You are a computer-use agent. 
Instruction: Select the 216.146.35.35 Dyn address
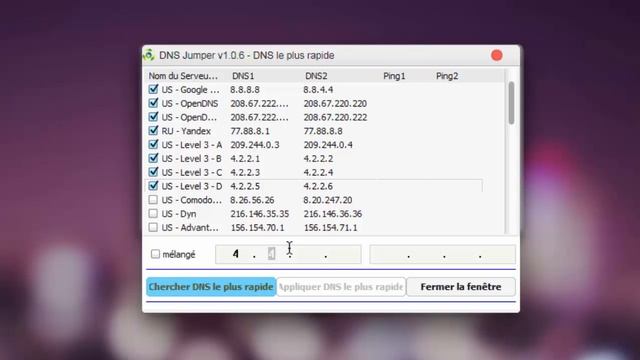(260, 214)
